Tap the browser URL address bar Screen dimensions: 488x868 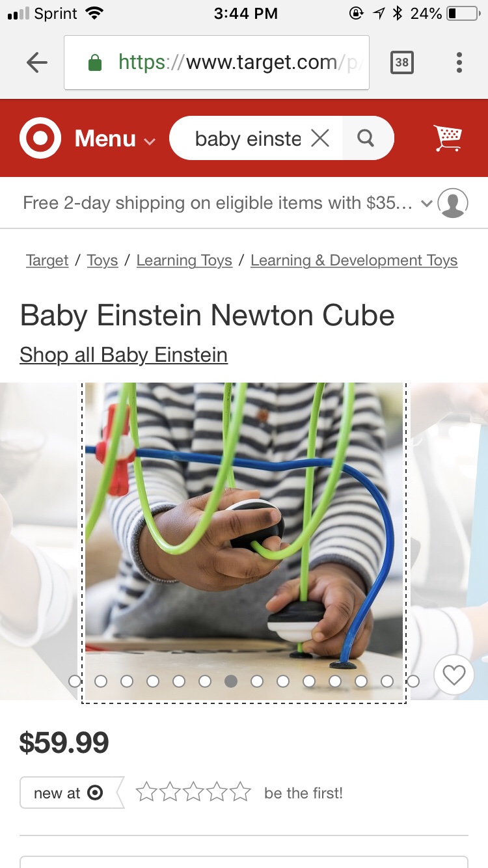click(x=217, y=62)
